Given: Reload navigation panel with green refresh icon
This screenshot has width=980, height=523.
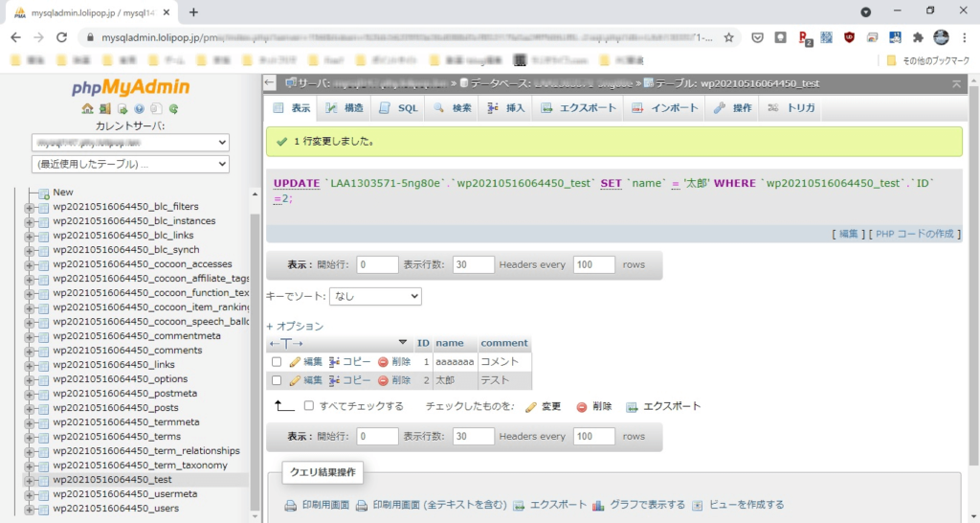Looking at the screenshot, I should [173, 109].
